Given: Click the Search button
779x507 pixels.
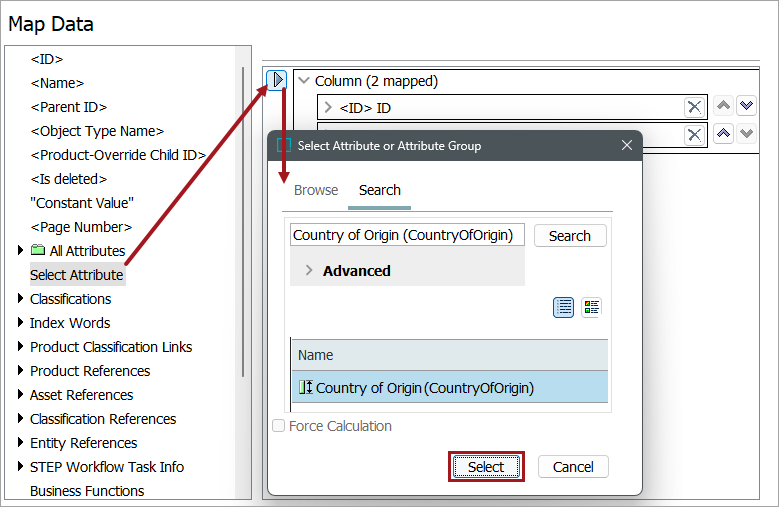Looking at the screenshot, I should (570, 235).
